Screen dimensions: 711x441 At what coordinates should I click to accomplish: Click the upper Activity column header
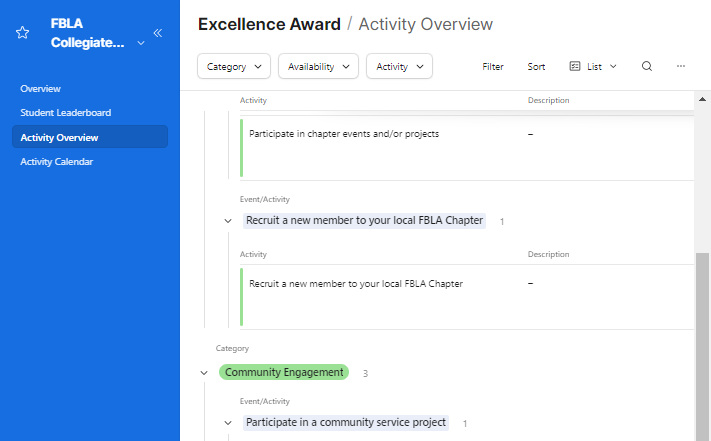point(253,101)
